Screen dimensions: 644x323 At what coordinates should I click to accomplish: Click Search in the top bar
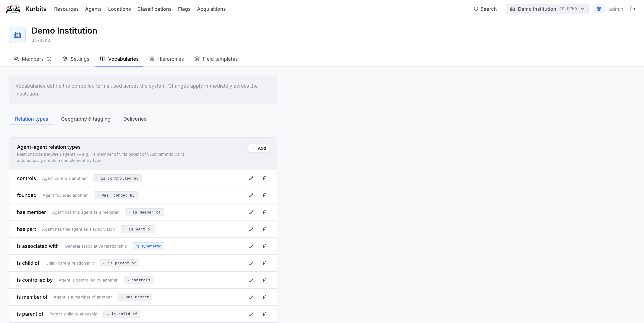(x=485, y=9)
